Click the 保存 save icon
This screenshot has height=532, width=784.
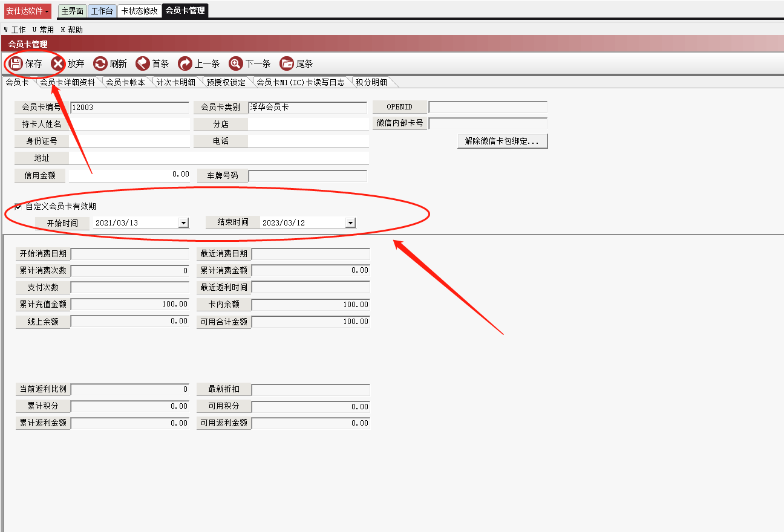pyautogui.click(x=16, y=63)
